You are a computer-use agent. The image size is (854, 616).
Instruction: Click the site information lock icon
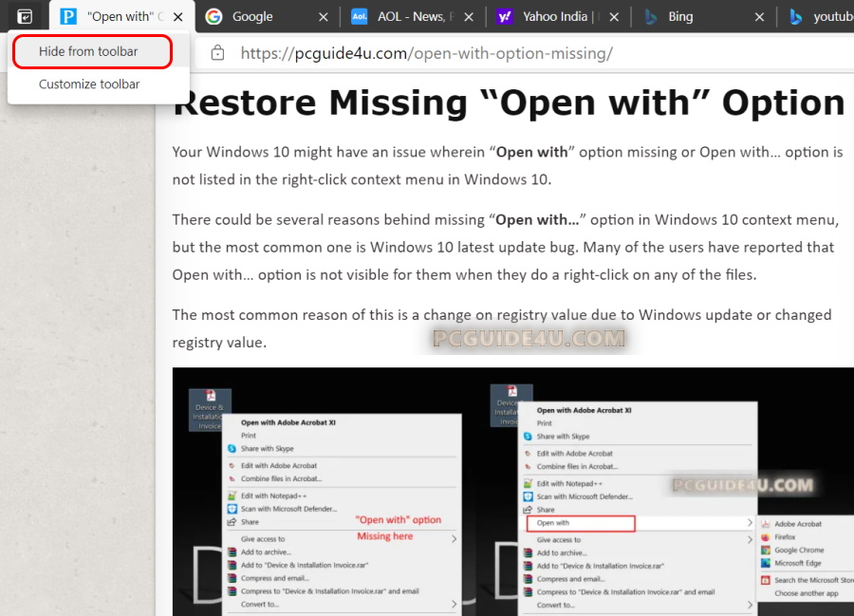(x=217, y=53)
